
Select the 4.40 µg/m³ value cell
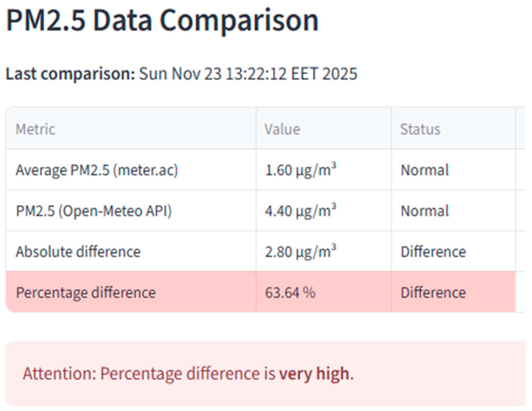pyautogui.click(x=301, y=211)
